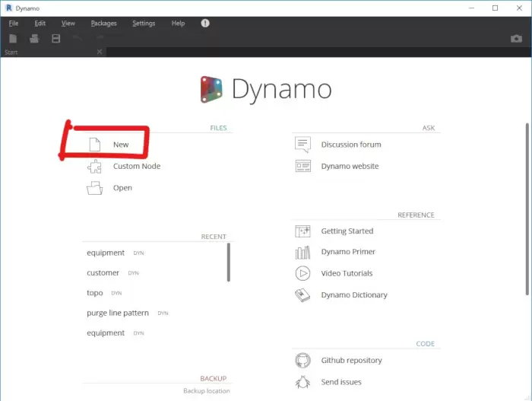Open the Packages menu
The height and width of the screenshot is (401, 532).
coord(103,24)
